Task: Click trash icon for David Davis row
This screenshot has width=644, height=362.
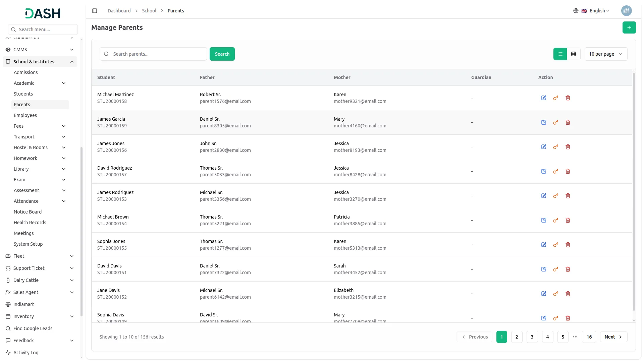Action: click(x=568, y=269)
